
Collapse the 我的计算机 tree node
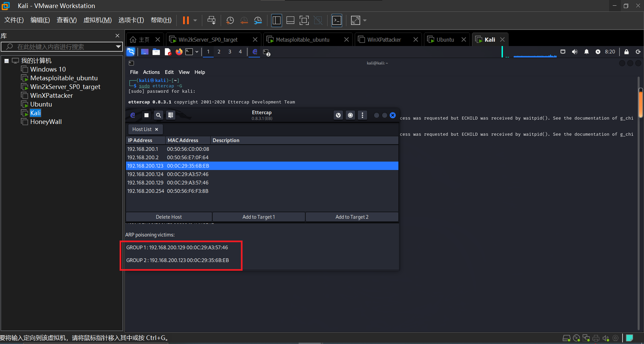[6, 61]
